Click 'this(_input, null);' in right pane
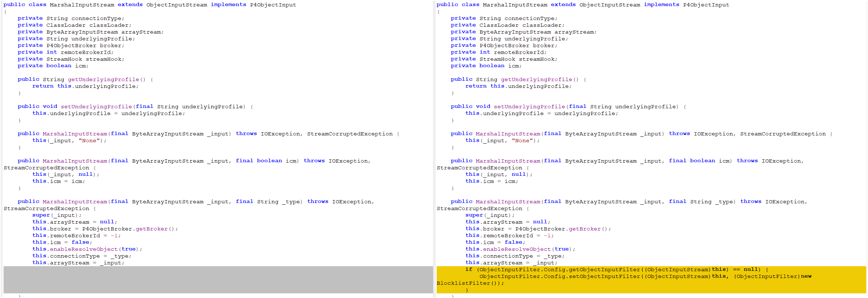The image size is (868, 298). coord(499,174)
